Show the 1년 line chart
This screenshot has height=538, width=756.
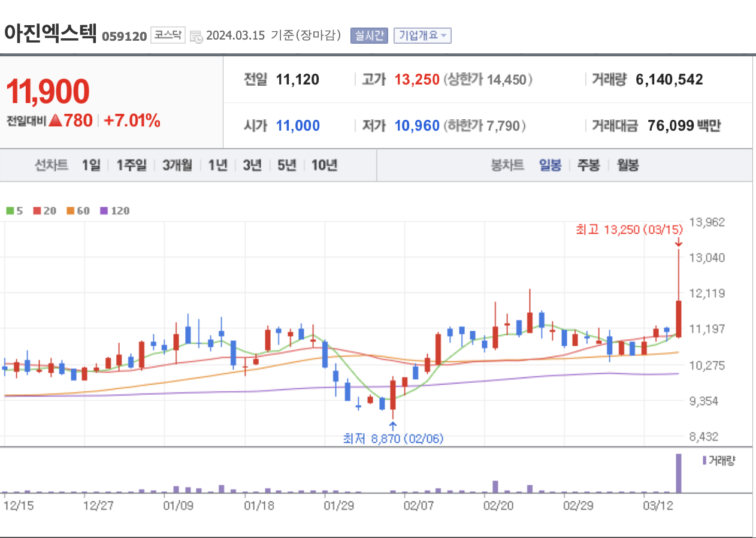(218, 165)
